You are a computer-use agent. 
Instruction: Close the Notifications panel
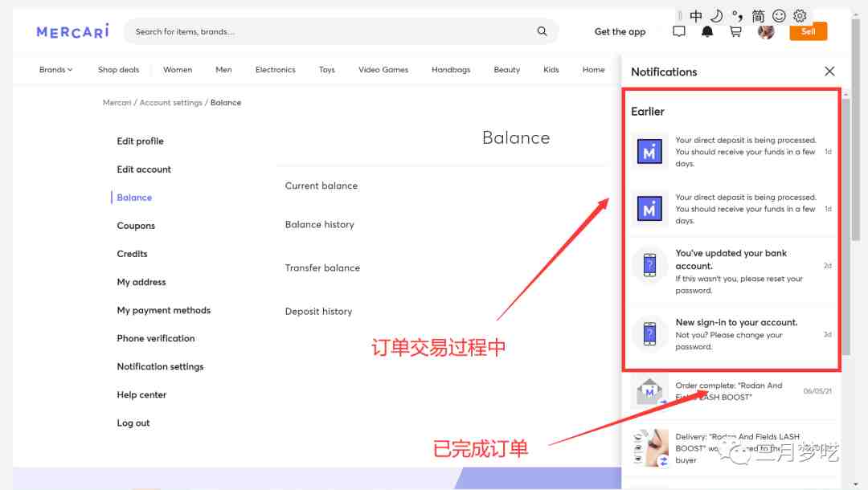829,71
